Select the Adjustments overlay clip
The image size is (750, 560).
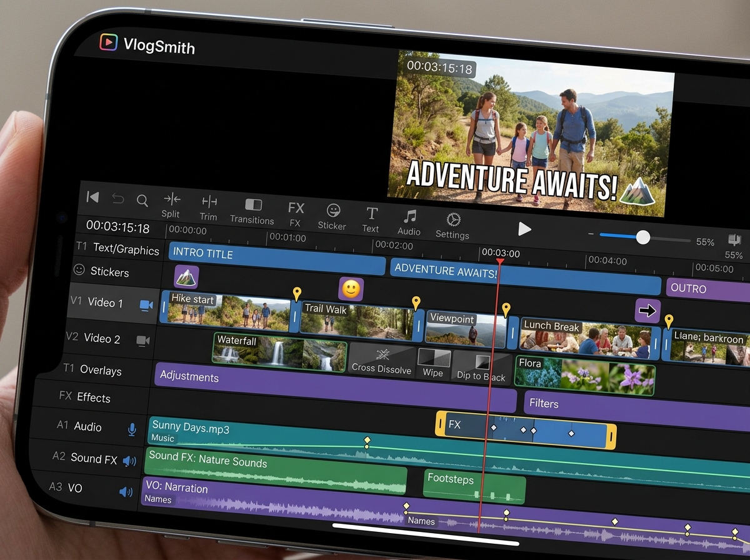tap(335, 387)
